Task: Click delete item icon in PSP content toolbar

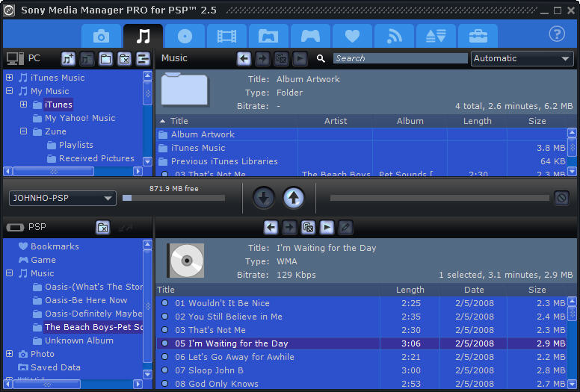Action: point(308,227)
